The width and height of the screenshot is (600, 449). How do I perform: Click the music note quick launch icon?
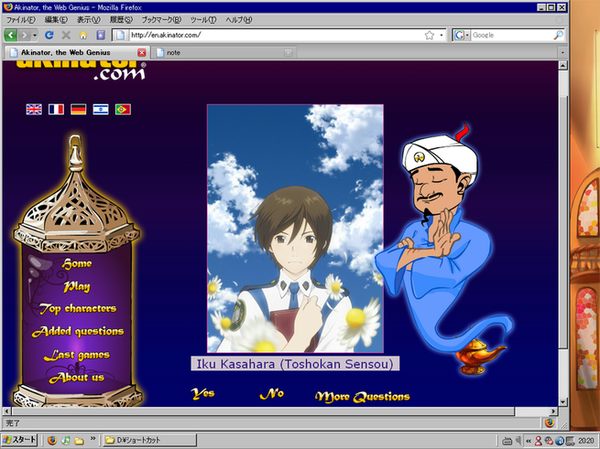pos(66,441)
